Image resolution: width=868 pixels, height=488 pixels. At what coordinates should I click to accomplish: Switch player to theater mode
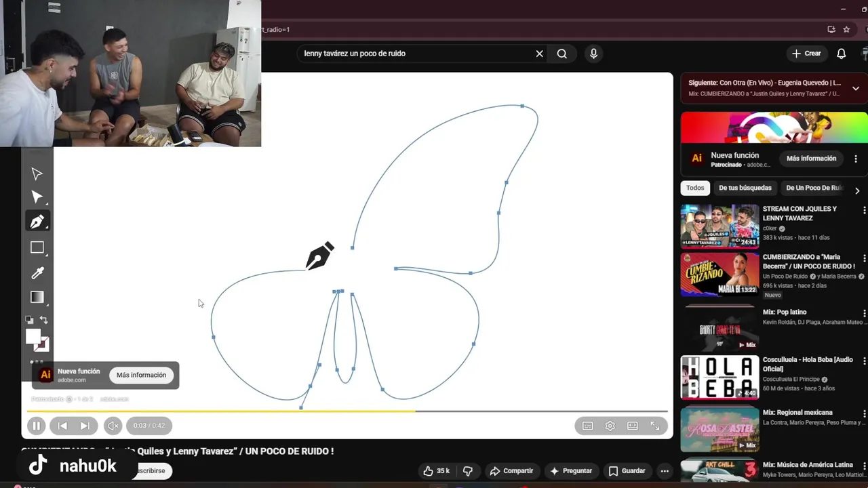633,426
